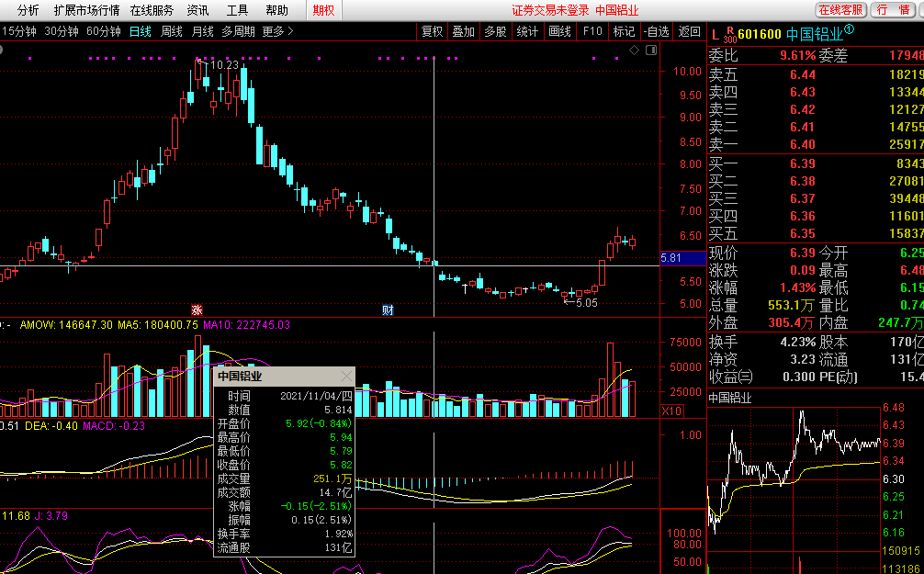Image resolution: width=924 pixels, height=574 pixels.
Task: Click the 委比 value 9.61%
Action: 798,55
